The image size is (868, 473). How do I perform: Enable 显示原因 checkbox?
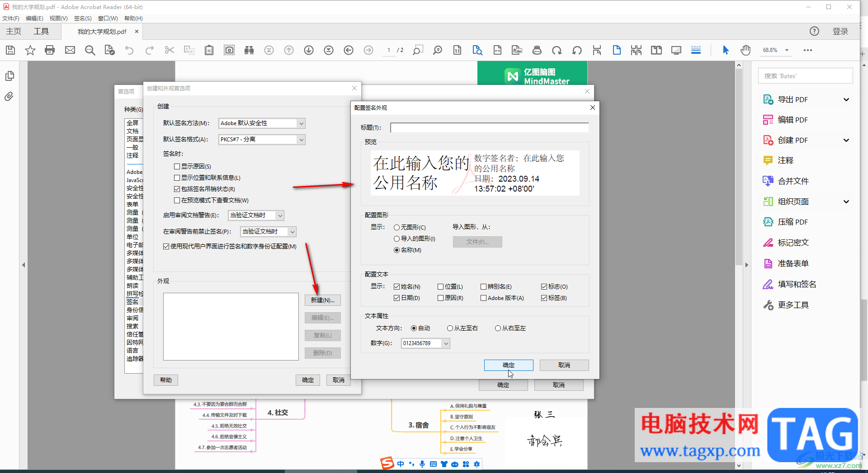[x=177, y=167]
